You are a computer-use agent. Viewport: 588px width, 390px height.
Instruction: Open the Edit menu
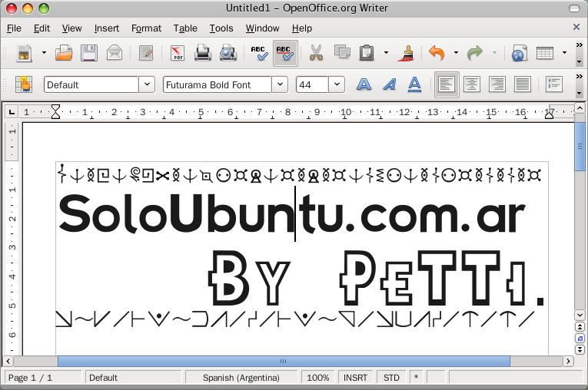42,28
